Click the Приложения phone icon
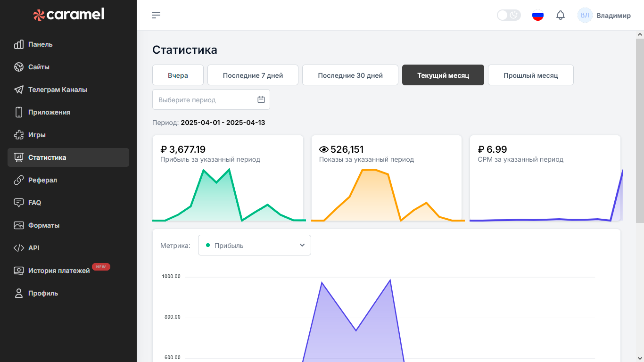 (19, 112)
